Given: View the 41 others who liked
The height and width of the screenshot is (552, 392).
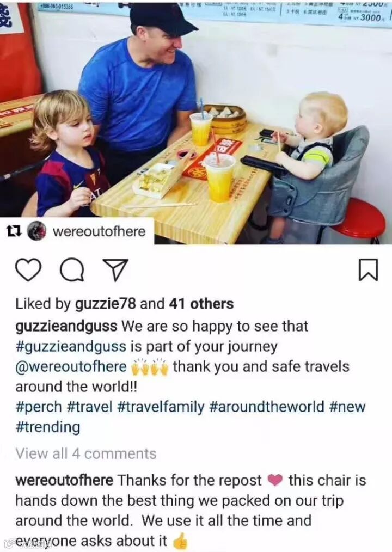Looking at the screenshot, I should (201, 304).
